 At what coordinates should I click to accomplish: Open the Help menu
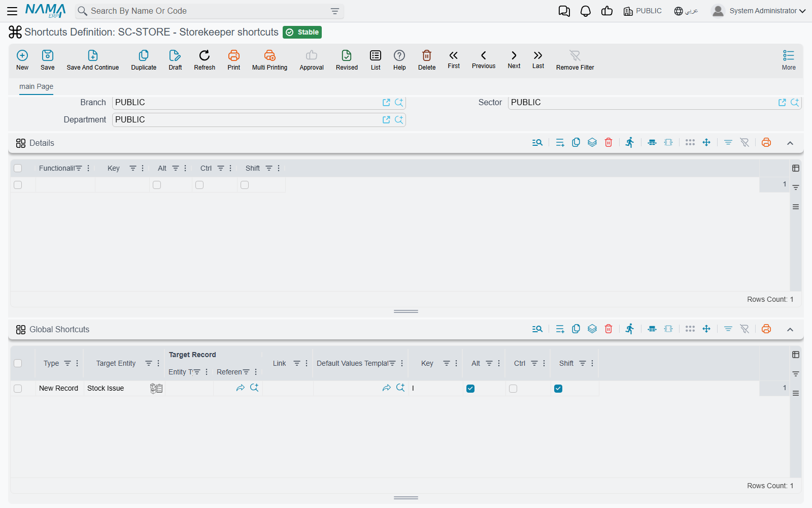point(399,60)
